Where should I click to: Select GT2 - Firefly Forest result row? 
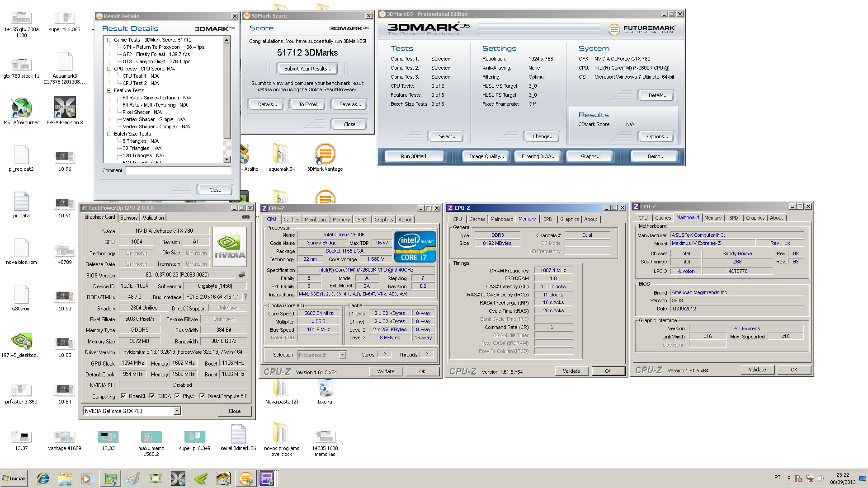(x=156, y=54)
